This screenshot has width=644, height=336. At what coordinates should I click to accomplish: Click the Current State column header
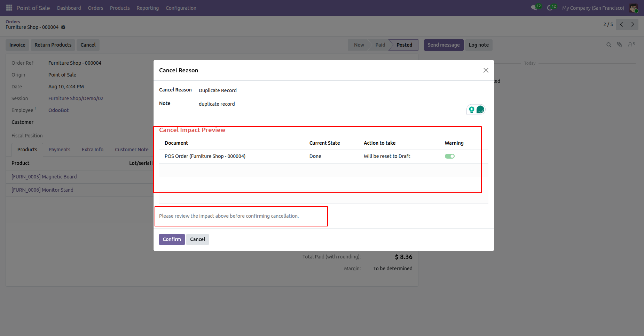[x=324, y=143]
